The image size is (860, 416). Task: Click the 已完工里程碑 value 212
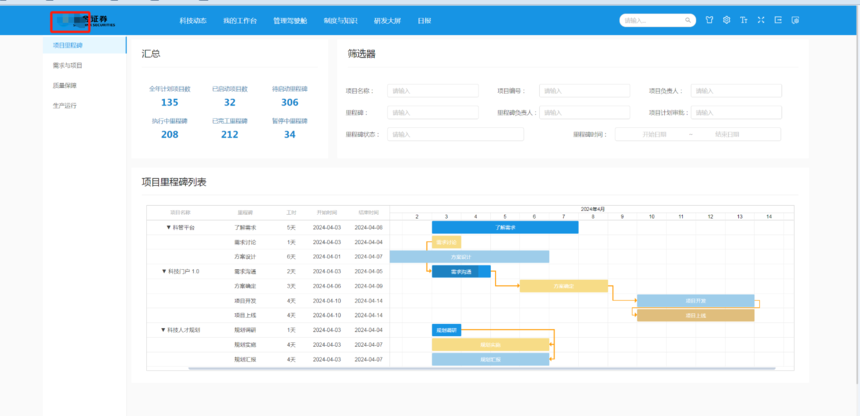pyautogui.click(x=230, y=134)
